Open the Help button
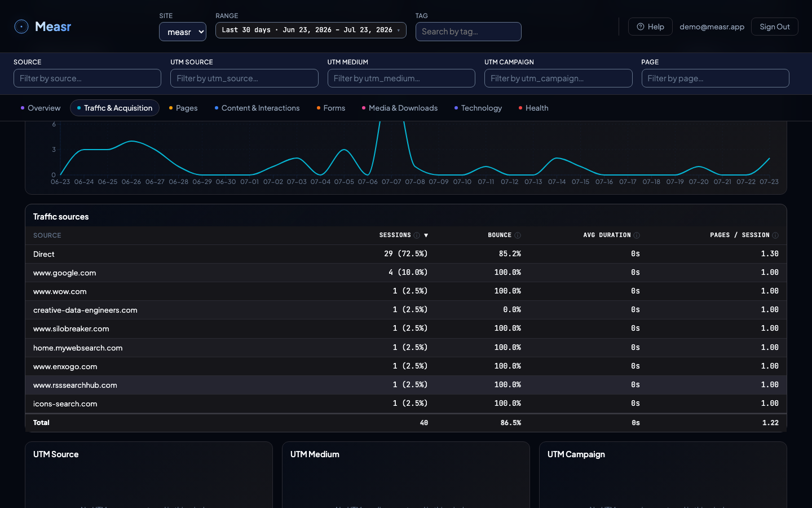Viewport: 812px width, 508px height. pyautogui.click(x=650, y=27)
